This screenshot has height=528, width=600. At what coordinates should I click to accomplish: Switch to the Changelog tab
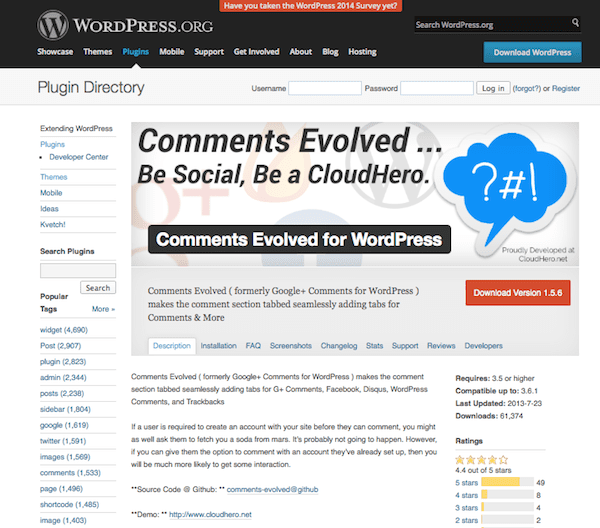coord(339,346)
